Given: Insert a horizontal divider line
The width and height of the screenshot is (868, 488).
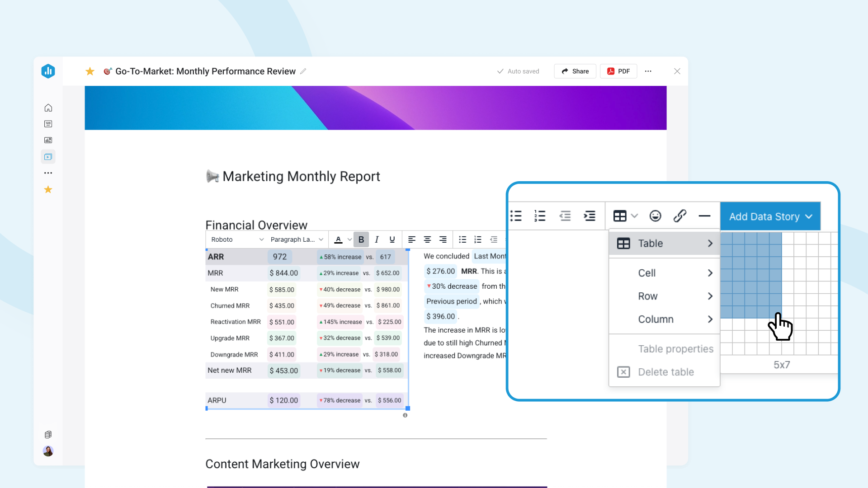Looking at the screenshot, I should tap(705, 216).
